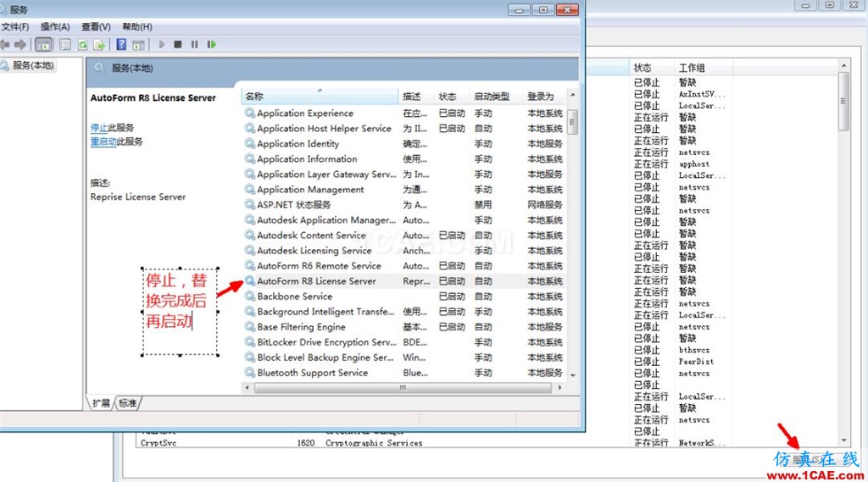The image size is (868, 482).
Task: Click the 重启动 service link
Action: 103,141
